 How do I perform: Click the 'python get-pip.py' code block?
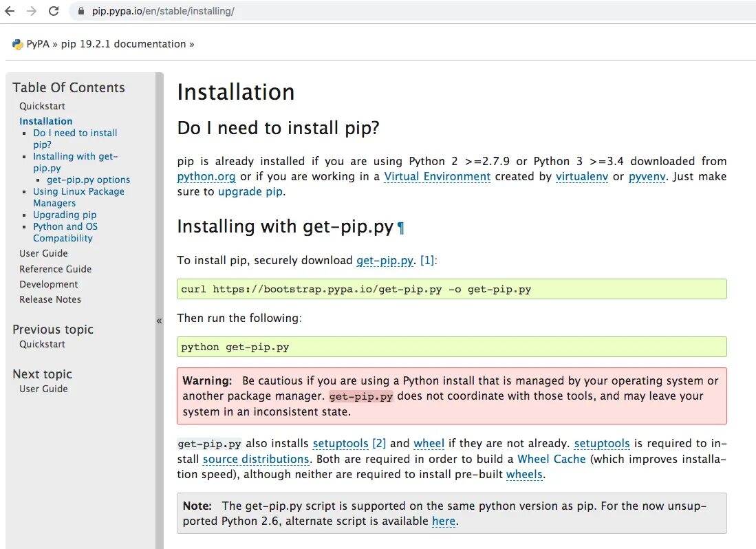point(452,347)
